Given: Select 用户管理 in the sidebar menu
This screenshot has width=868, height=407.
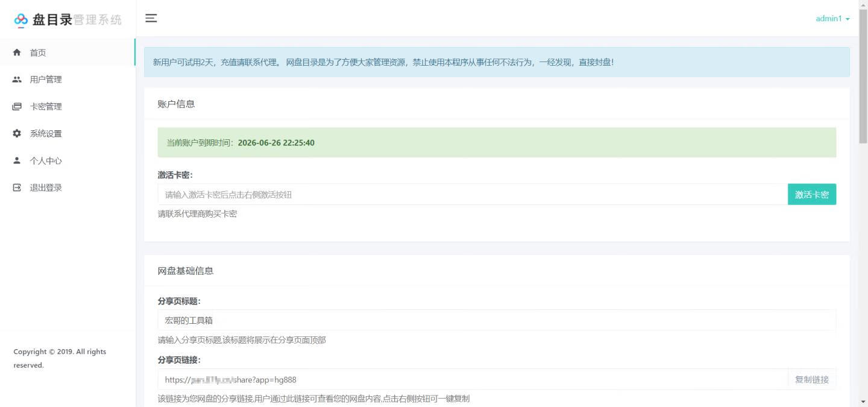Looking at the screenshot, I should coord(45,79).
